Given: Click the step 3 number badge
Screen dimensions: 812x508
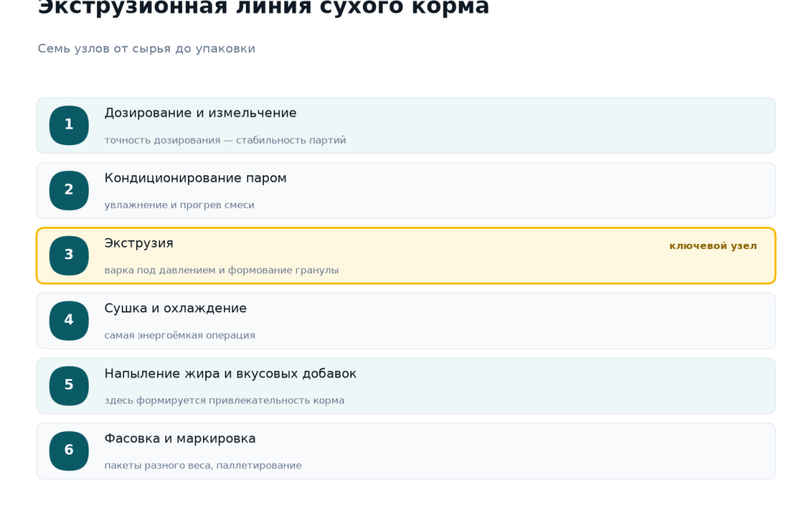Looking at the screenshot, I should (x=69, y=256).
